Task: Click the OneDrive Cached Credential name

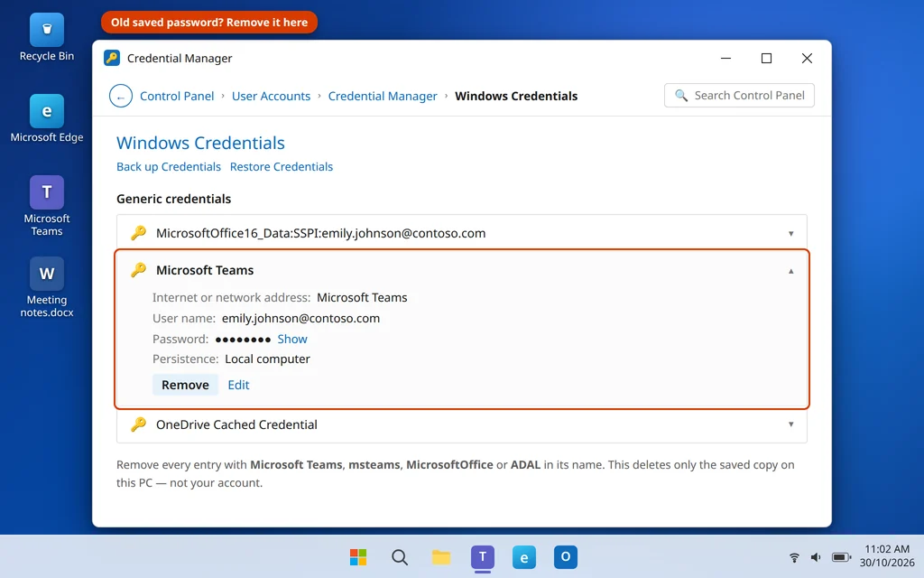Action: point(236,424)
